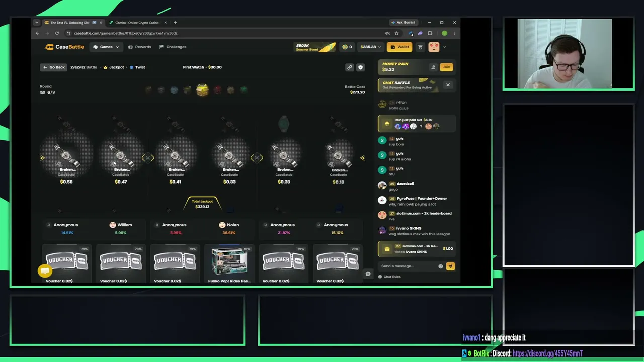Click the Total Jackpot amount

coord(202,207)
